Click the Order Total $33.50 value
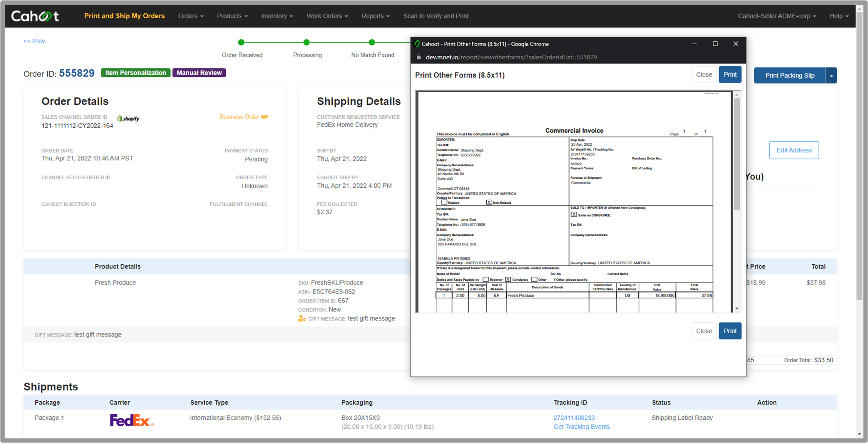Image resolution: width=868 pixels, height=443 pixels. 823,360
